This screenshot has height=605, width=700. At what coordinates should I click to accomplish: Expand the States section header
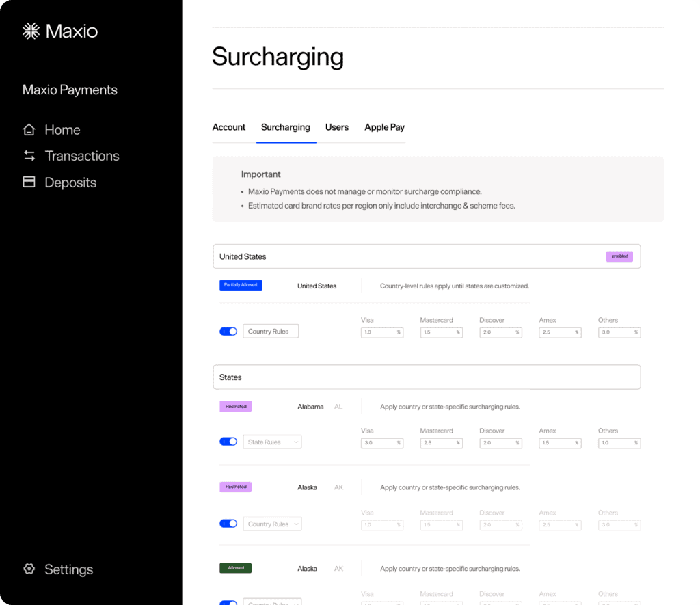(427, 377)
